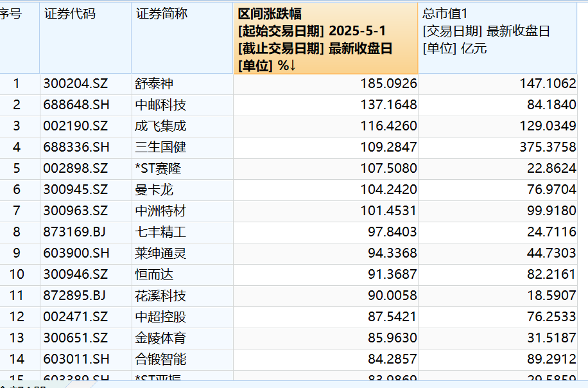Select market value 82.2161

[551, 274]
